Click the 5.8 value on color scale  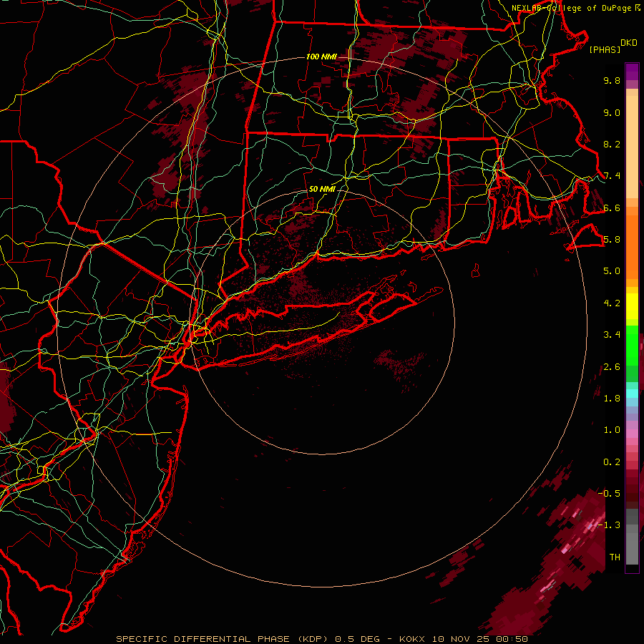612,240
